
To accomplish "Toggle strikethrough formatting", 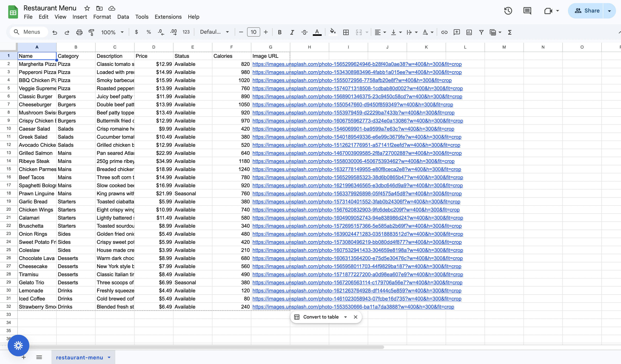I will click(x=304, y=32).
